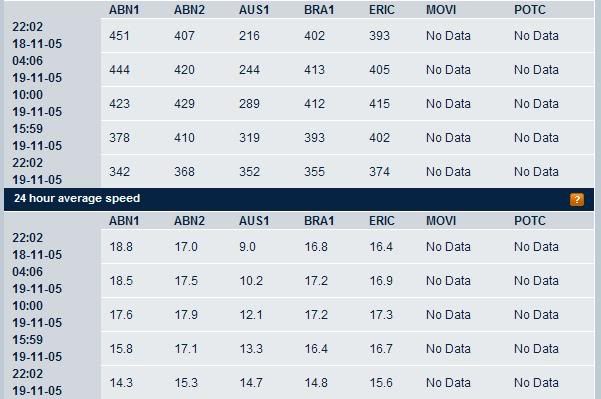Select the 24 hour average speed header bar
The height and width of the screenshot is (399, 601).
click(x=299, y=199)
